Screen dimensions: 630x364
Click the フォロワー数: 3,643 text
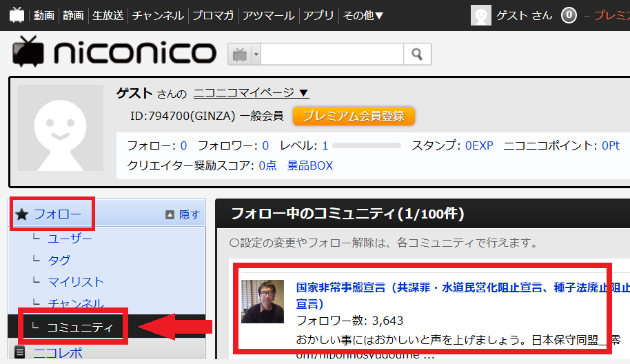tap(349, 321)
